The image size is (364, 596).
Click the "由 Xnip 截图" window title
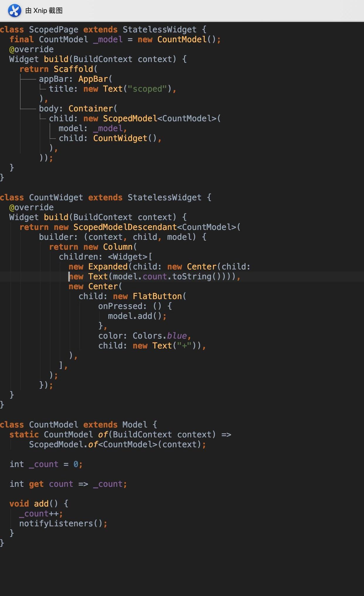tap(44, 11)
